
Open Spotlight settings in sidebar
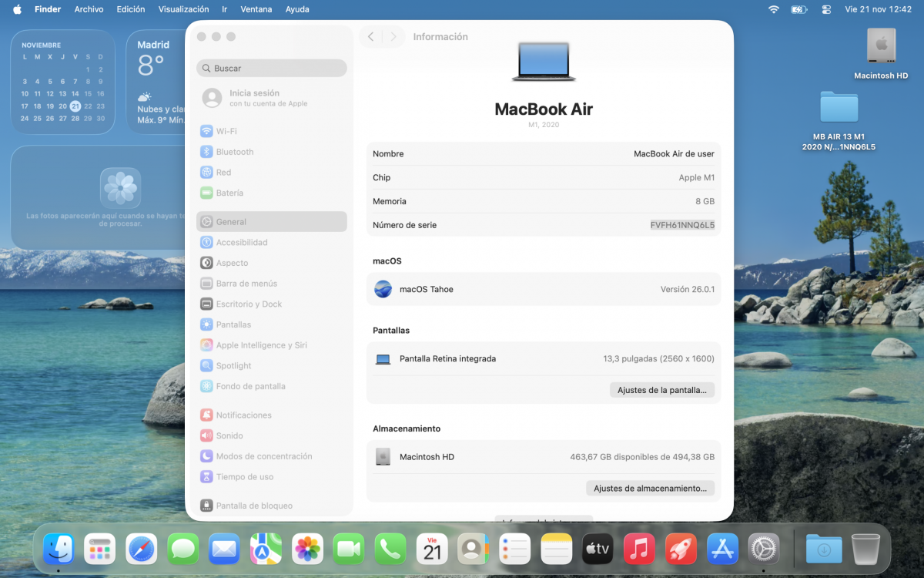click(233, 365)
